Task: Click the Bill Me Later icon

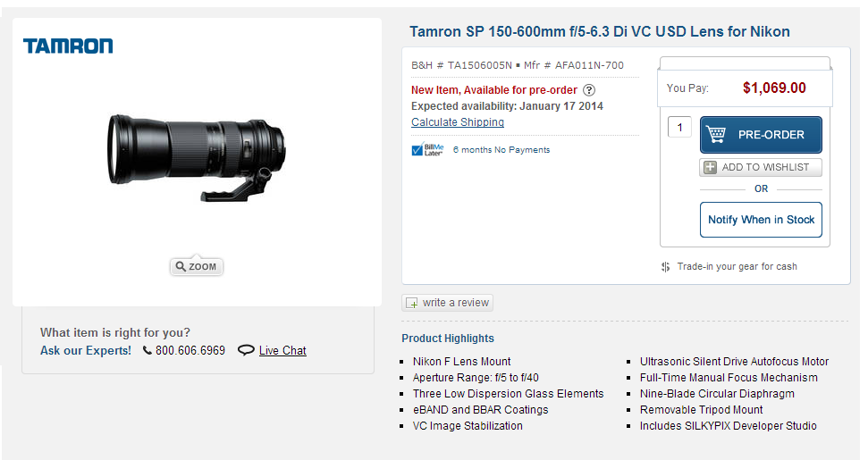Action: 427,149
